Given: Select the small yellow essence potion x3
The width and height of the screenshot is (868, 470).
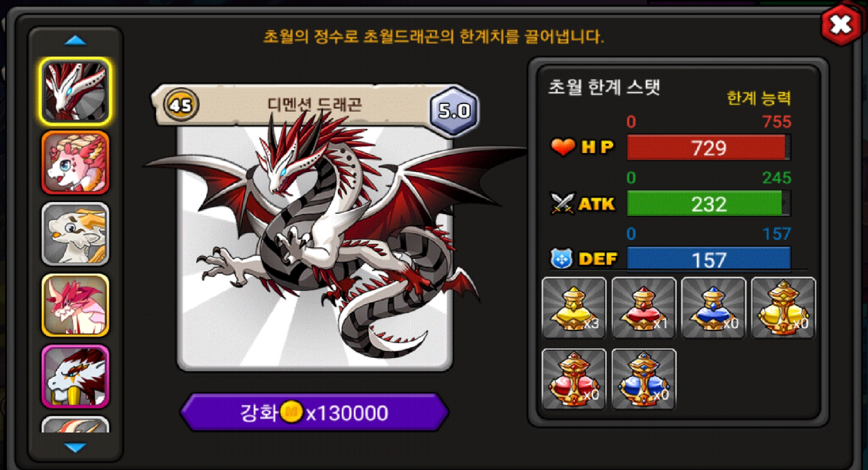Looking at the screenshot, I should [x=574, y=308].
